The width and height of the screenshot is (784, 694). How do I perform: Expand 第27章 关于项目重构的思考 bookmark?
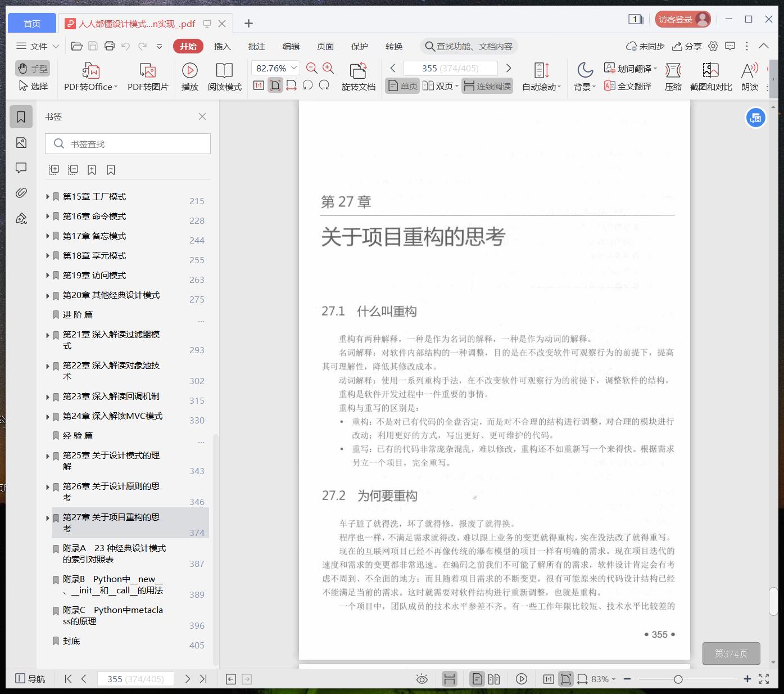(x=48, y=518)
